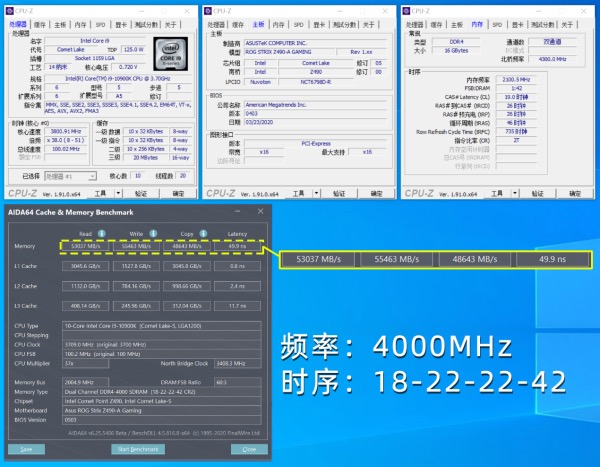Click the Read info icon in AIDA64
600x467 pixels.
tap(101, 233)
